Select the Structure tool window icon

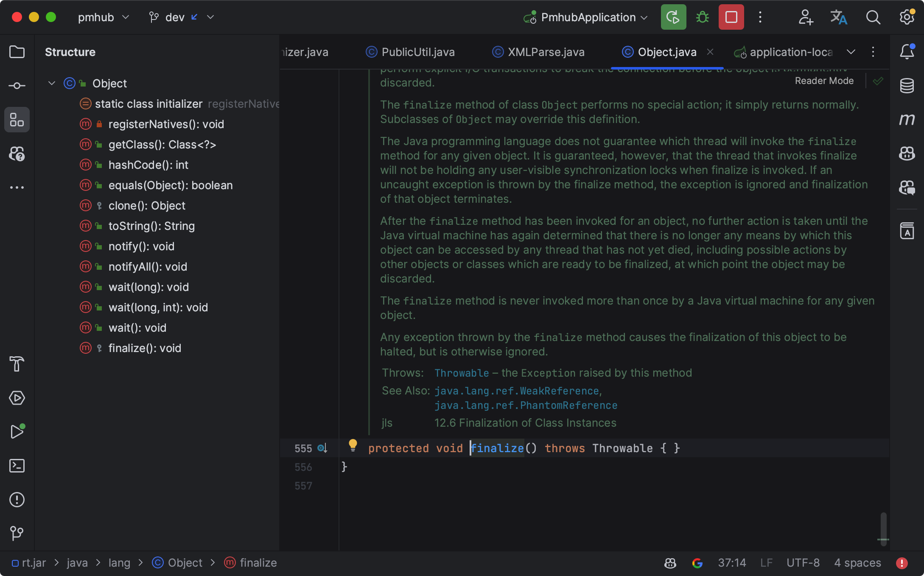click(17, 120)
